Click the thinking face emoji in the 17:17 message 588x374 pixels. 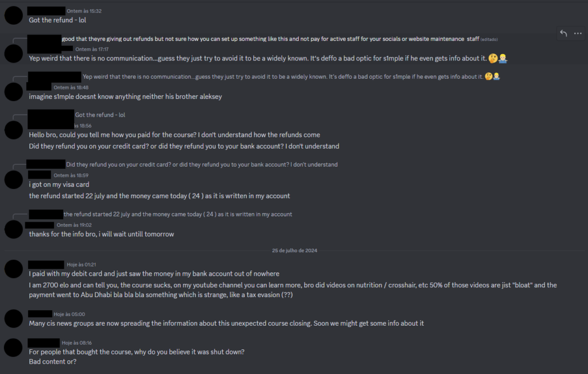click(x=493, y=58)
